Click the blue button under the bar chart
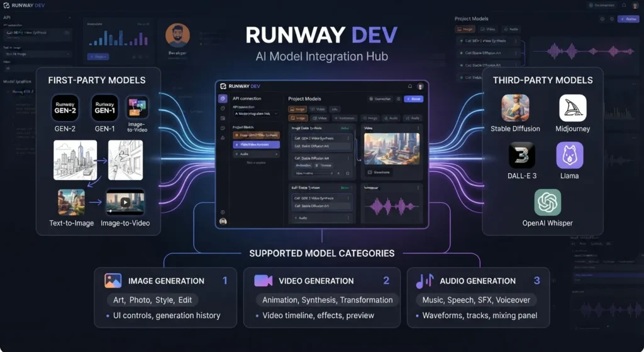644x352 pixels. pyautogui.click(x=98, y=56)
